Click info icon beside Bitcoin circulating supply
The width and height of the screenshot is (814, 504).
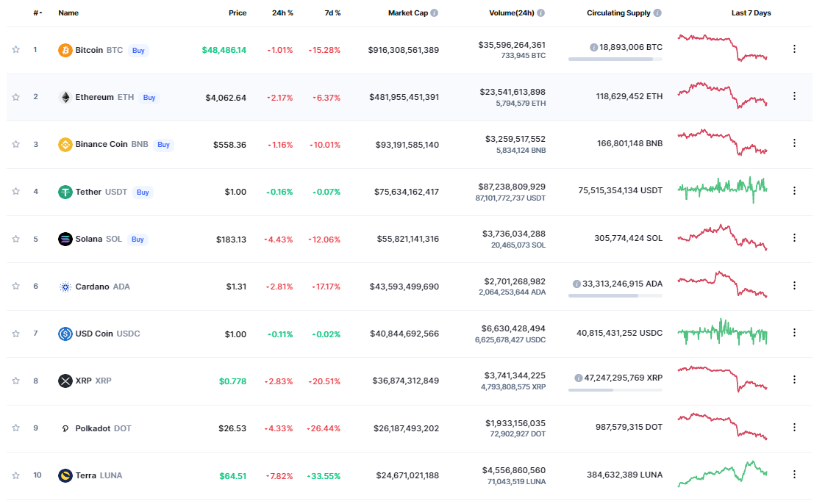593,47
